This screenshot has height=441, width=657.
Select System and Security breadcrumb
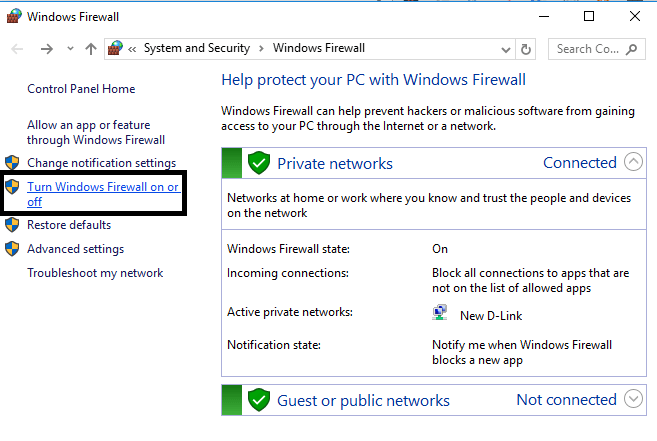point(197,48)
